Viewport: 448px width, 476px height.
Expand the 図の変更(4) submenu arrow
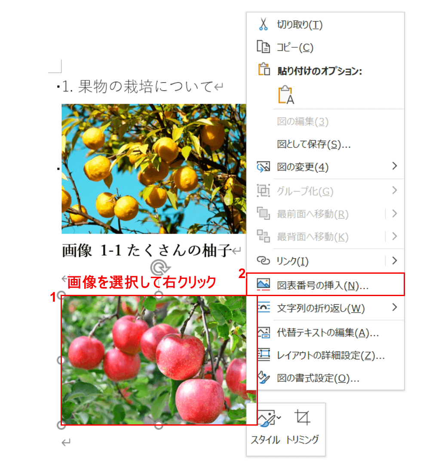[394, 166]
